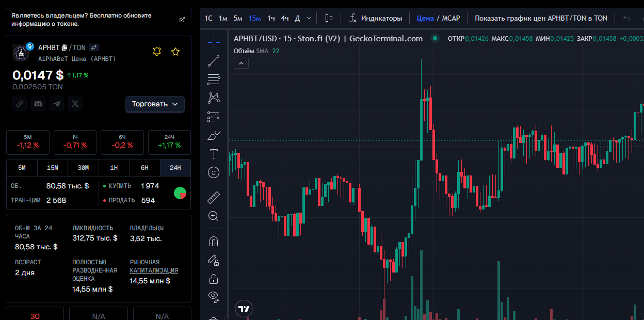Select the 1С chart timeframe
Image resolution: width=644 pixels, height=320 pixels.
click(x=208, y=18)
